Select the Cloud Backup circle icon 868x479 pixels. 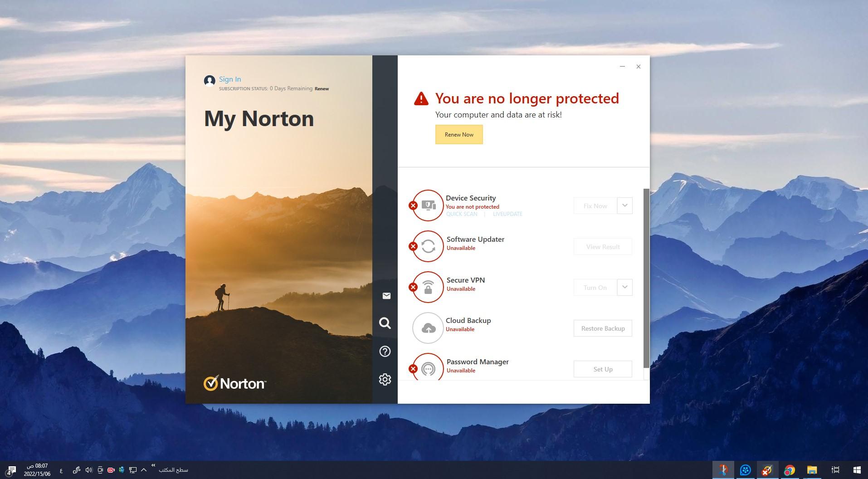[x=428, y=328]
